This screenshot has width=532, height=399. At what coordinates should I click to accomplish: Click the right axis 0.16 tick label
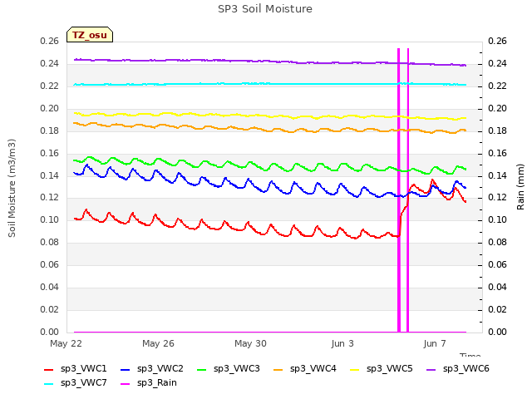pyautogui.click(x=497, y=153)
